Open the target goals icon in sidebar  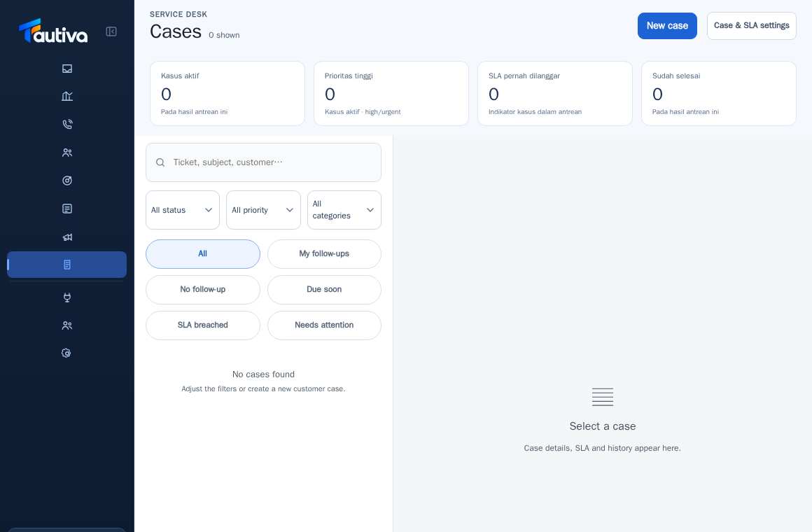66,181
